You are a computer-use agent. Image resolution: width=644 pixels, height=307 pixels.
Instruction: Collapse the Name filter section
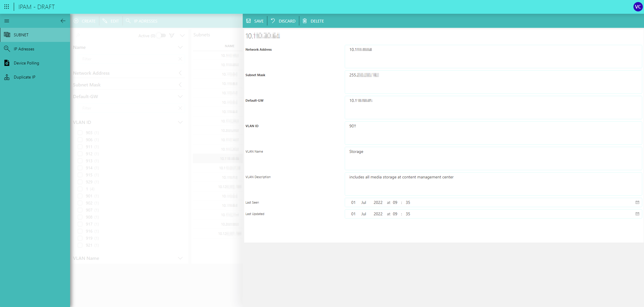point(180,47)
